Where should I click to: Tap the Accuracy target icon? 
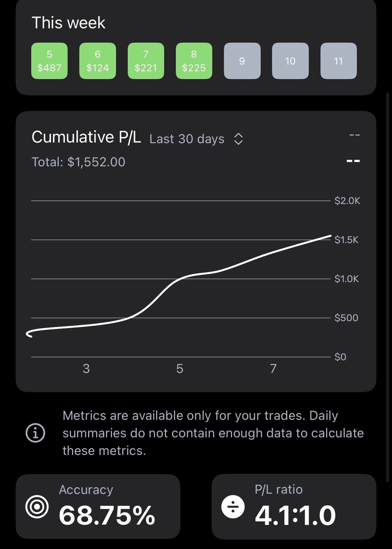[37, 506]
